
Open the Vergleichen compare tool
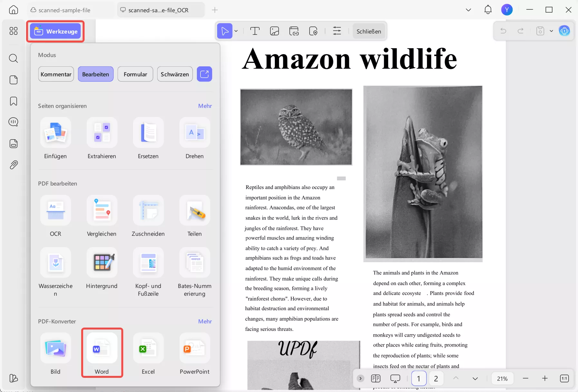tap(102, 216)
